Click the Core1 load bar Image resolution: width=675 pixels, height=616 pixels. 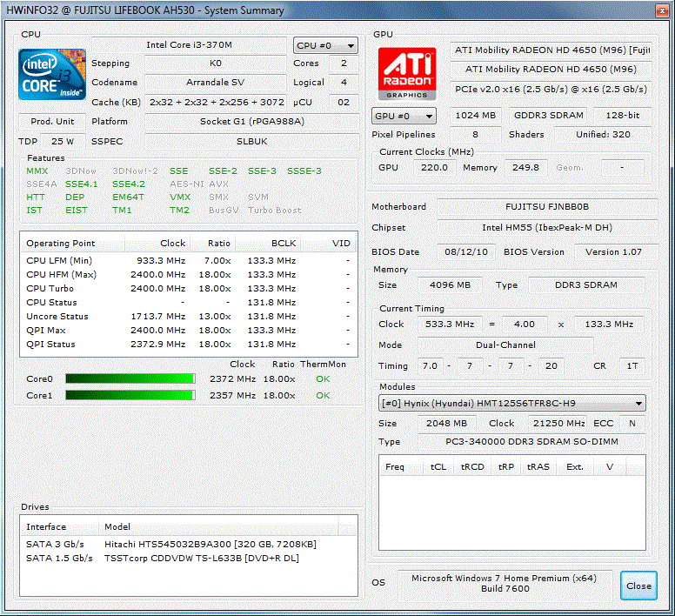(130, 395)
